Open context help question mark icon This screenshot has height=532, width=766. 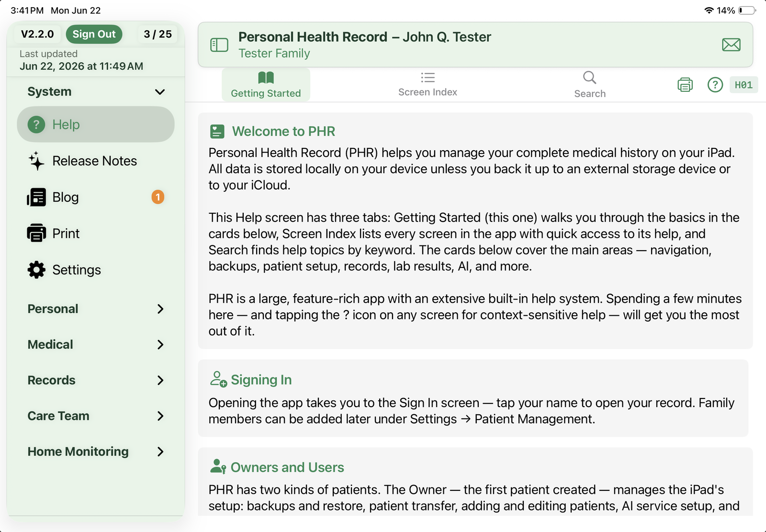click(715, 85)
